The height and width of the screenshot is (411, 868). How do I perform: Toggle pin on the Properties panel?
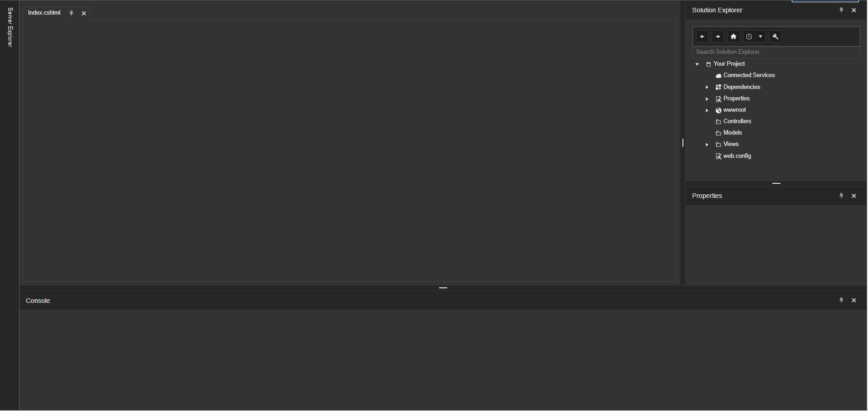click(x=841, y=196)
